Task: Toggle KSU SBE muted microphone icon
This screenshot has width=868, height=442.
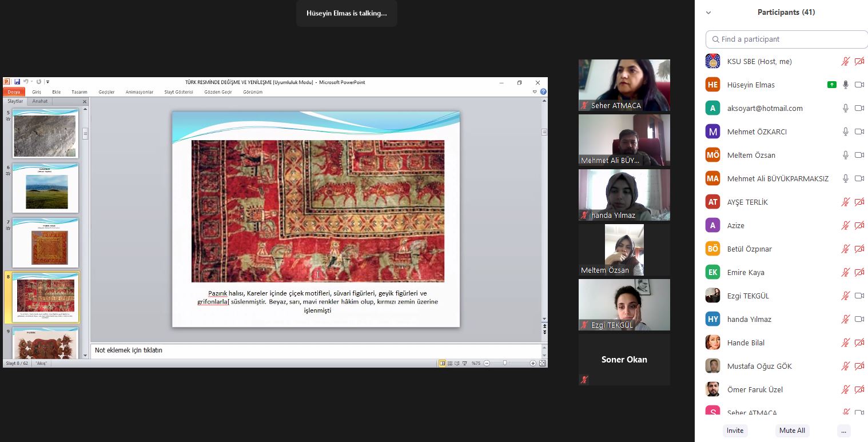Action: pyautogui.click(x=845, y=61)
